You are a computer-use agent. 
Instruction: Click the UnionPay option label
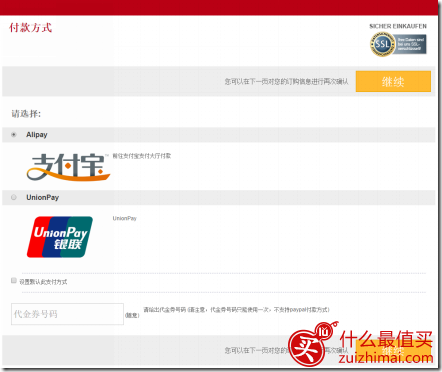pyautogui.click(x=43, y=197)
